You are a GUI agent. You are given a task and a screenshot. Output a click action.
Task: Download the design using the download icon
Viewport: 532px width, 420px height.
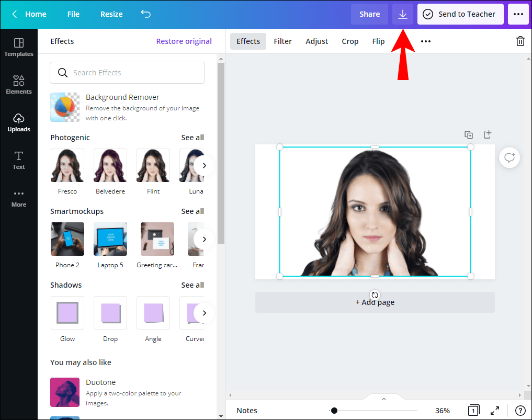pyautogui.click(x=402, y=14)
